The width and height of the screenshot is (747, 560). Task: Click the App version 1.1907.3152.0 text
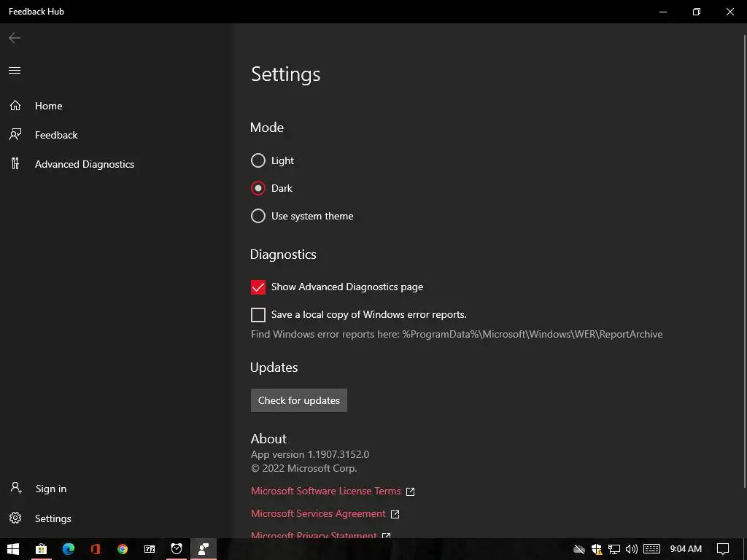pyautogui.click(x=310, y=454)
